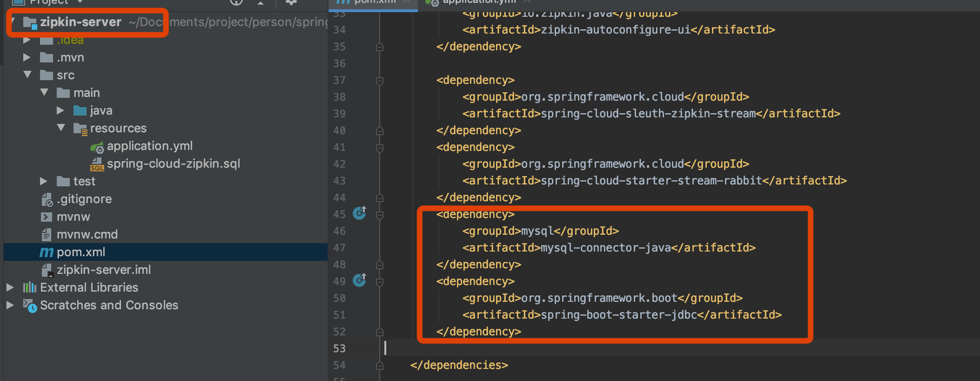Click the Spring icon beside application.yml in tree
The width and height of the screenshot is (980, 381).
(97, 147)
